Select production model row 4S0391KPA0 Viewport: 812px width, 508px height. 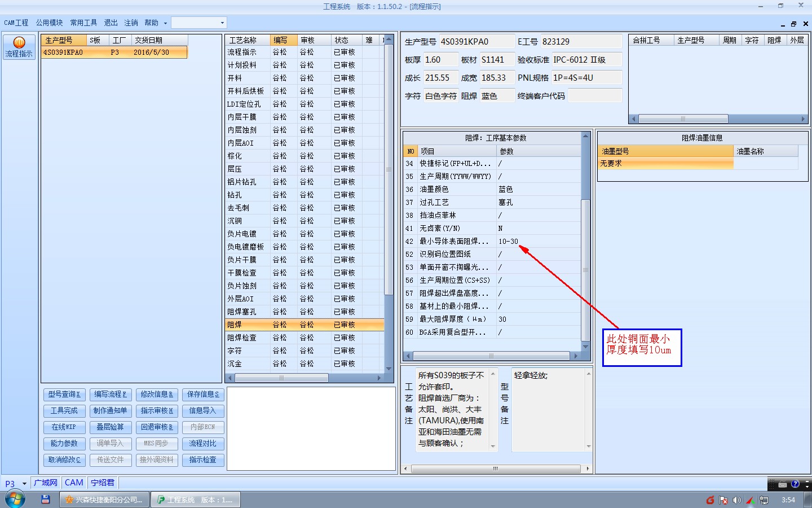coord(114,52)
